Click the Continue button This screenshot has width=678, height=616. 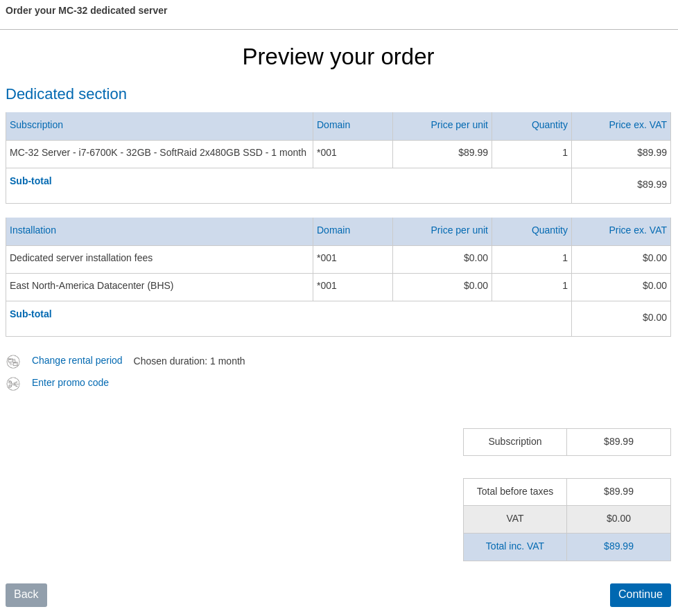[640, 595]
